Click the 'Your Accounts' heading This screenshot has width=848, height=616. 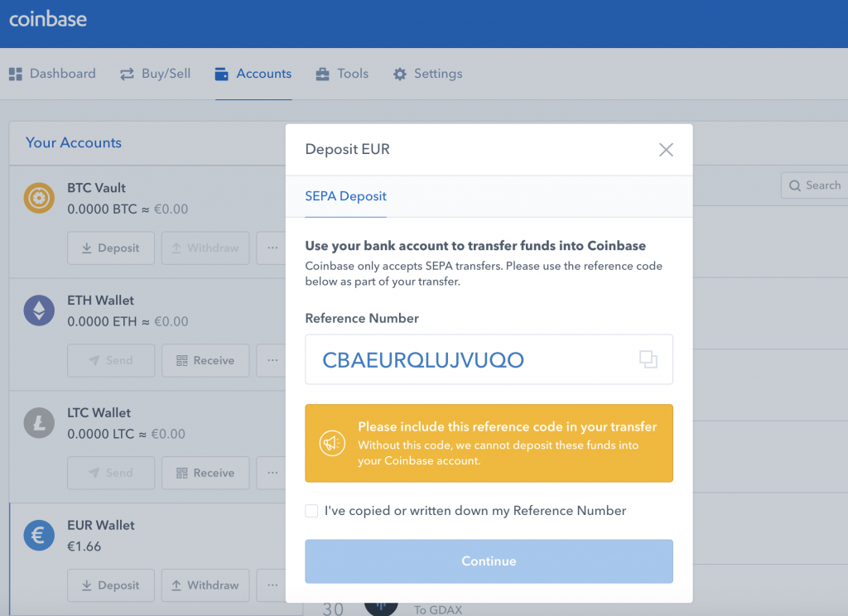pos(74,142)
